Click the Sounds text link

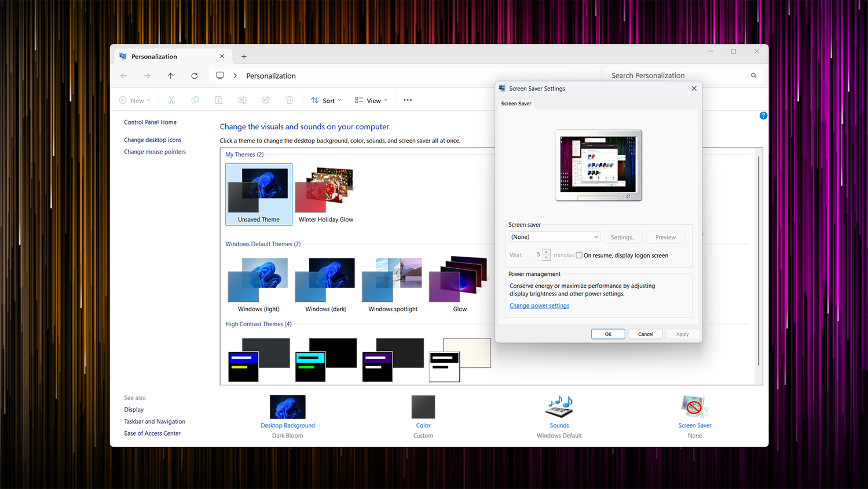tap(559, 425)
